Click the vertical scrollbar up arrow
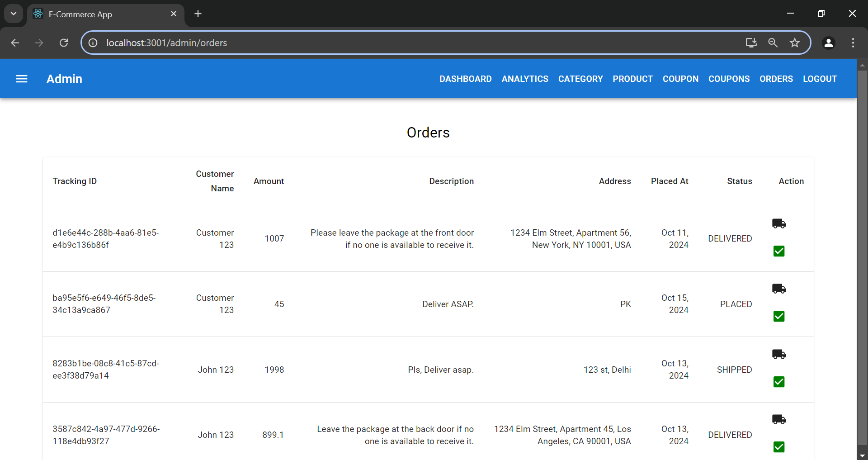Image resolution: width=868 pixels, height=460 pixels. pos(862,65)
